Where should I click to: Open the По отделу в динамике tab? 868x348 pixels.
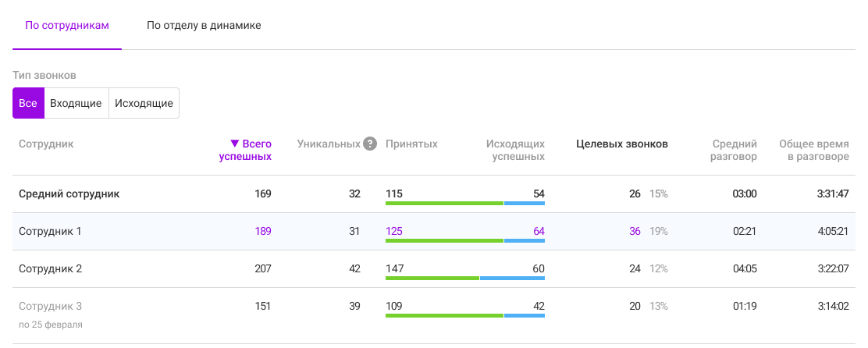tap(204, 26)
